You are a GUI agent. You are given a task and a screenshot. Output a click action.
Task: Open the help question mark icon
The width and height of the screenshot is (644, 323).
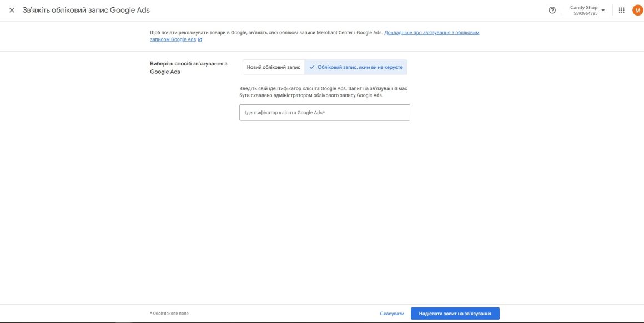[x=552, y=10]
